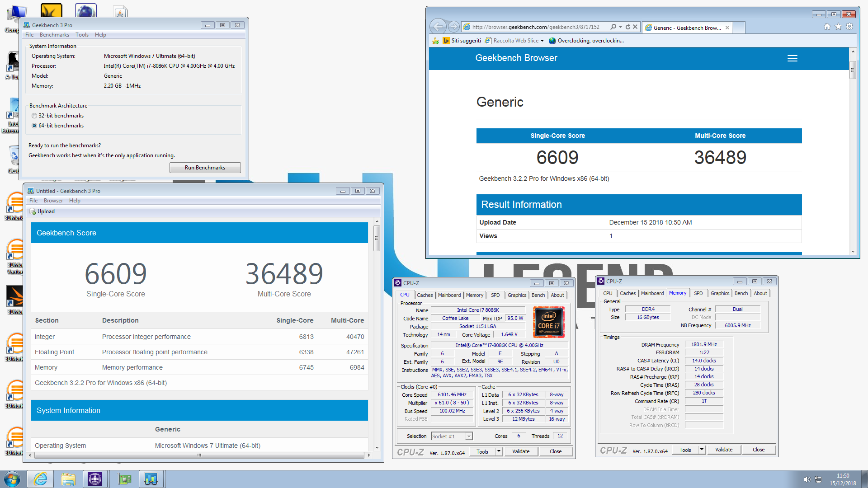Click the browser address URL field
868x488 pixels.
[536, 27]
